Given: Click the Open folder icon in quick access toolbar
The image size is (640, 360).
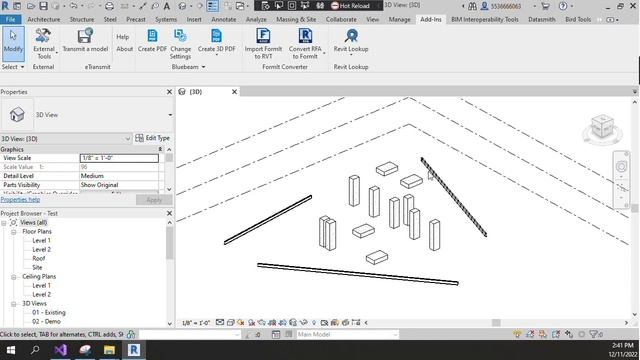Looking at the screenshot, I should pyautogui.click(x=31, y=6).
